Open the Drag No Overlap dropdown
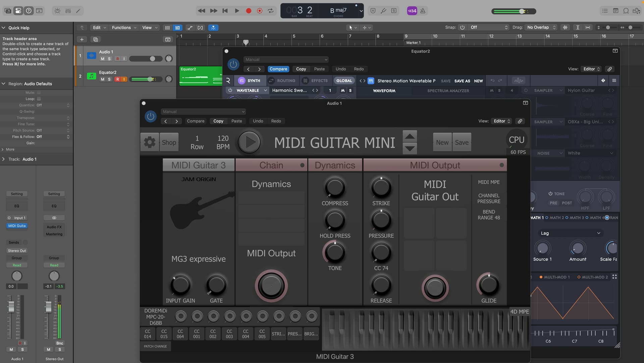The width and height of the screenshot is (644, 363). pyautogui.click(x=541, y=27)
